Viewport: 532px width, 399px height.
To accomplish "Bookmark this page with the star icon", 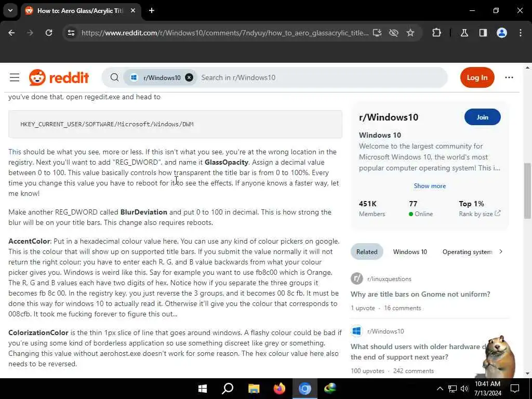I will tap(410, 33).
